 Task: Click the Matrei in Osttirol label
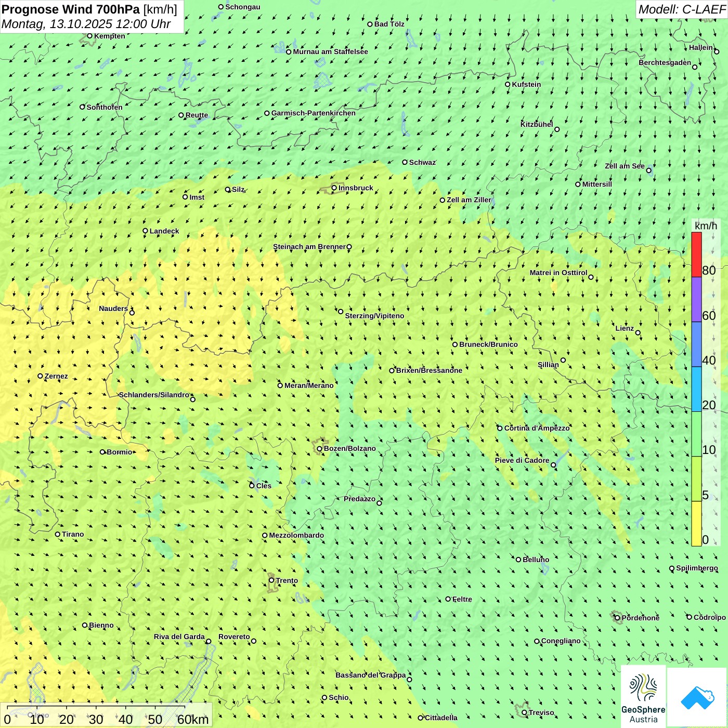coord(558,272)
